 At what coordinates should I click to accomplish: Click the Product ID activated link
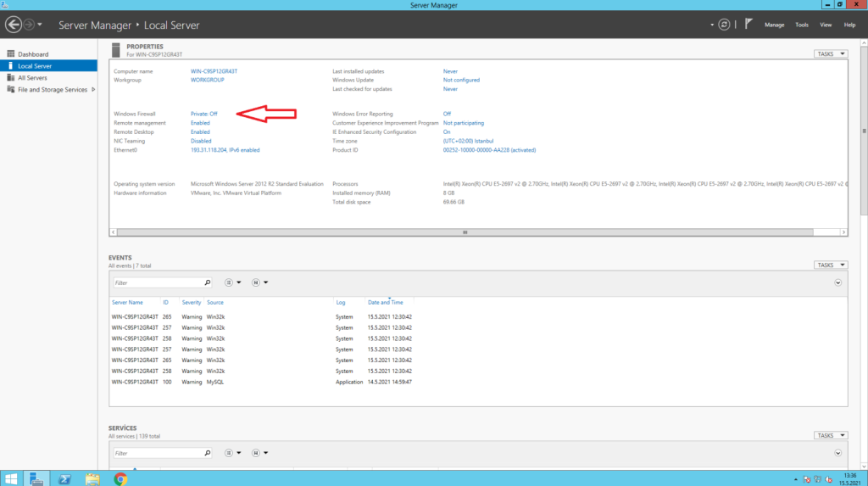489,150
